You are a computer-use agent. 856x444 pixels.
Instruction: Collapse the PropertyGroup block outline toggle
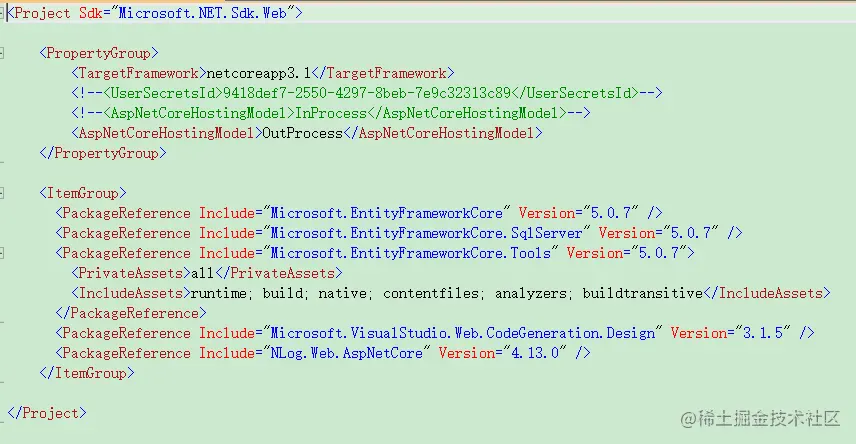coord(2,53)
